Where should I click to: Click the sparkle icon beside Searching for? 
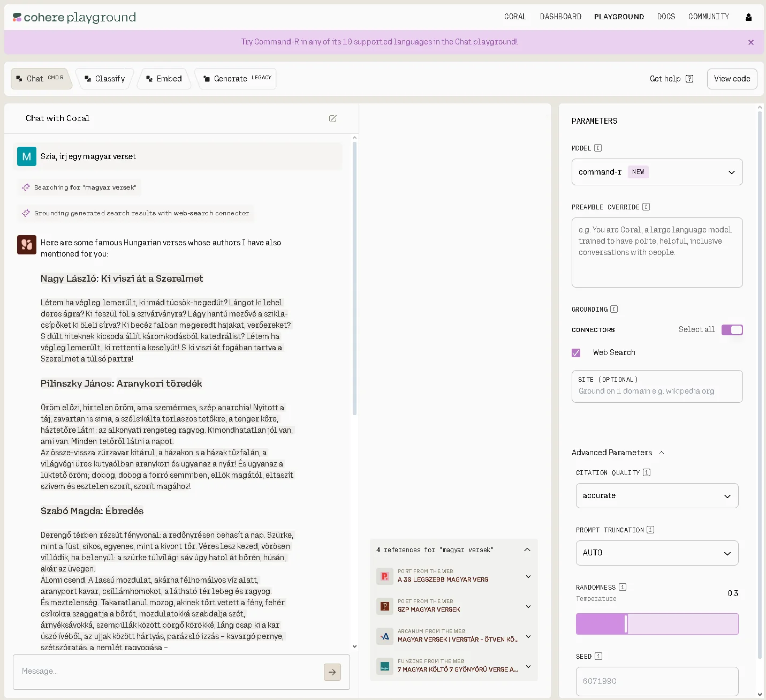click(26, 187)
